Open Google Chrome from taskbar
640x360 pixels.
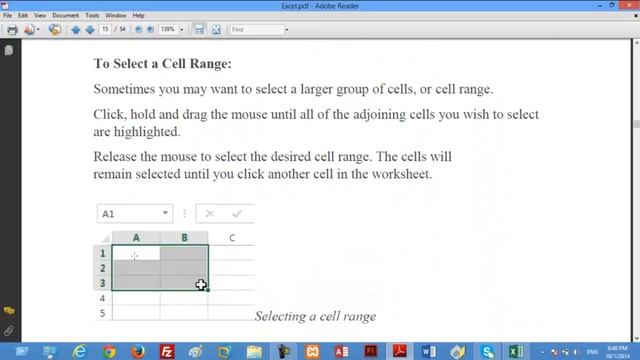(x=109, y=351)
